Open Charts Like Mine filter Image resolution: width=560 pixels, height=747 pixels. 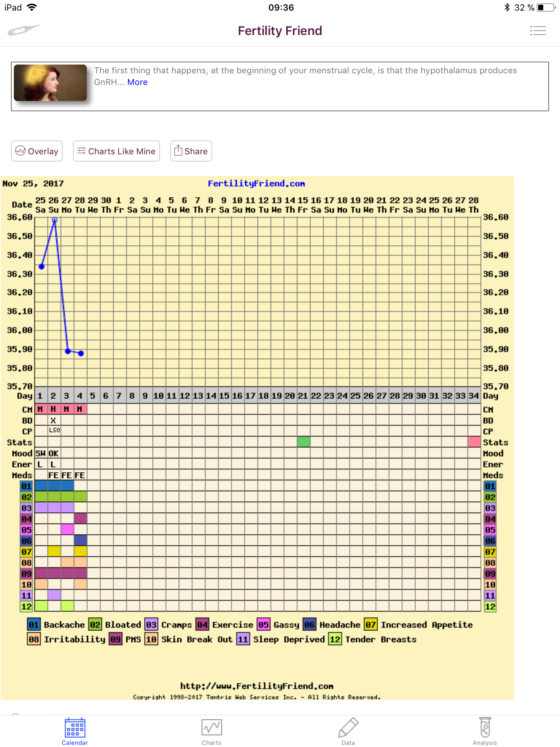point(116,151)
